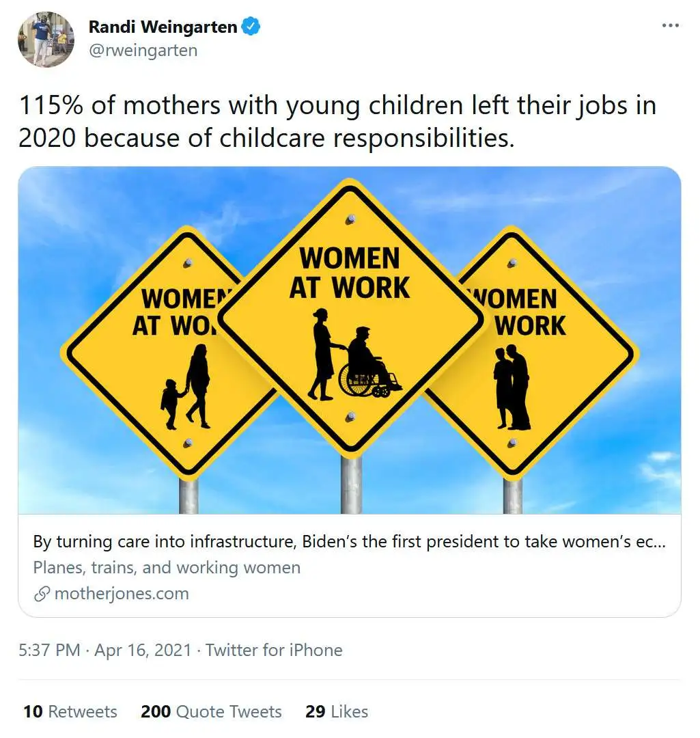View the 29 Likes list

pos(337,711)
